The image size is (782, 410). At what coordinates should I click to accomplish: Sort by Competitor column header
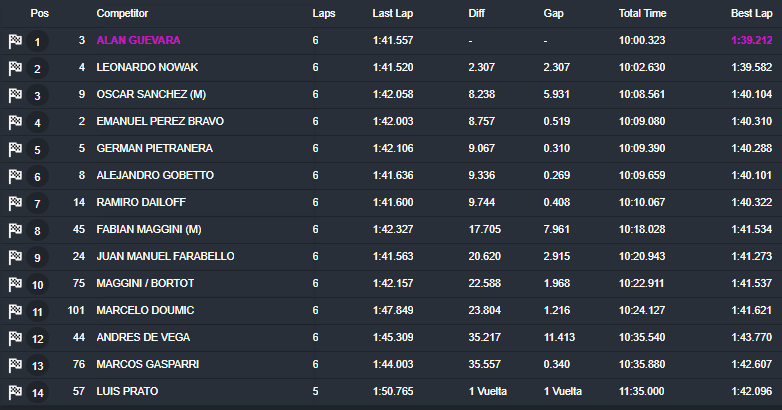(122, 14)
